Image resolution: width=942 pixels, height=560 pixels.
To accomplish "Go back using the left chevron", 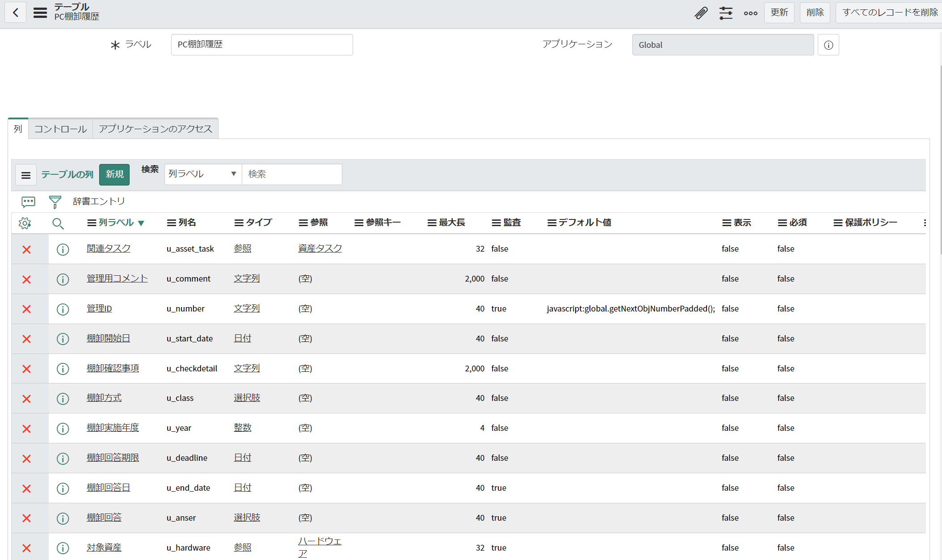I will 16,13.
